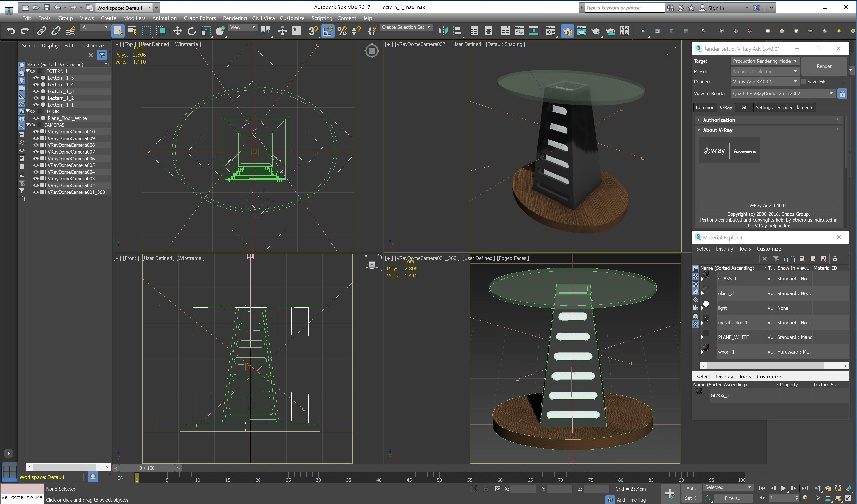This screenshot has height=504, width=857.
Task: Toggle visibility of the CAMERAS layer
Action: (33, 125)
